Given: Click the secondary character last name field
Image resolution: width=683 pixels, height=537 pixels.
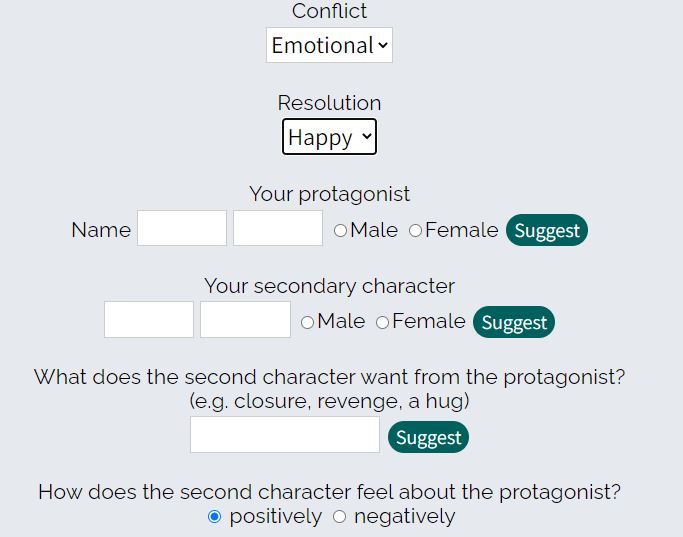Looking at the screenshot, I should (245, 320).
